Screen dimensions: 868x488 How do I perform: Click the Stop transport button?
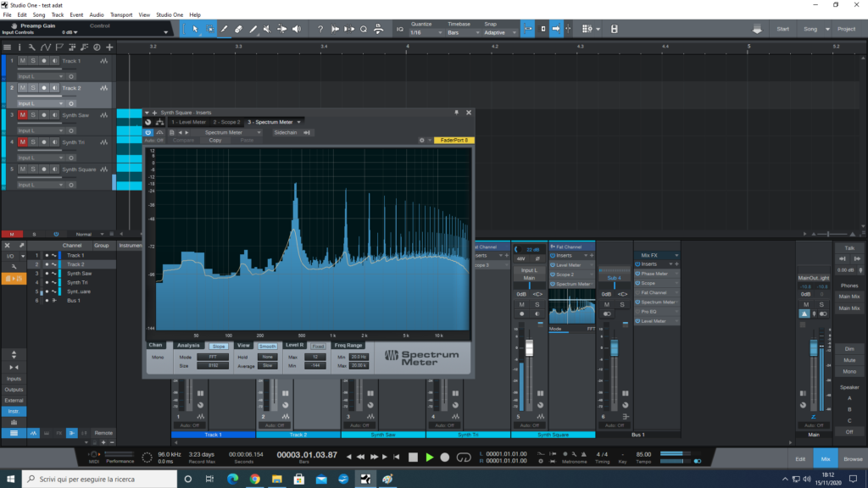(x=413, y=457)
